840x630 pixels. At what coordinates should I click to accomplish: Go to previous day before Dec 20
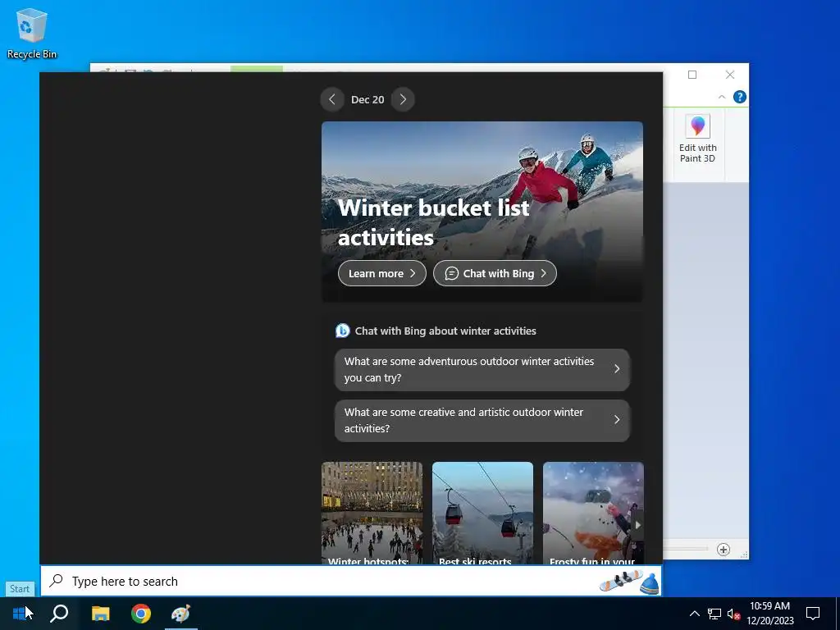(332, 99)
